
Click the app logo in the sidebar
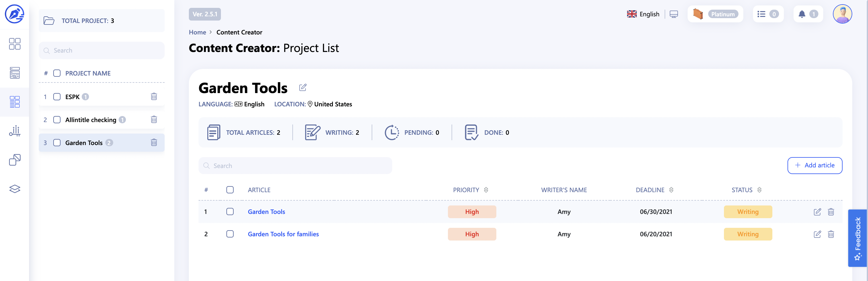pos(15,14)
